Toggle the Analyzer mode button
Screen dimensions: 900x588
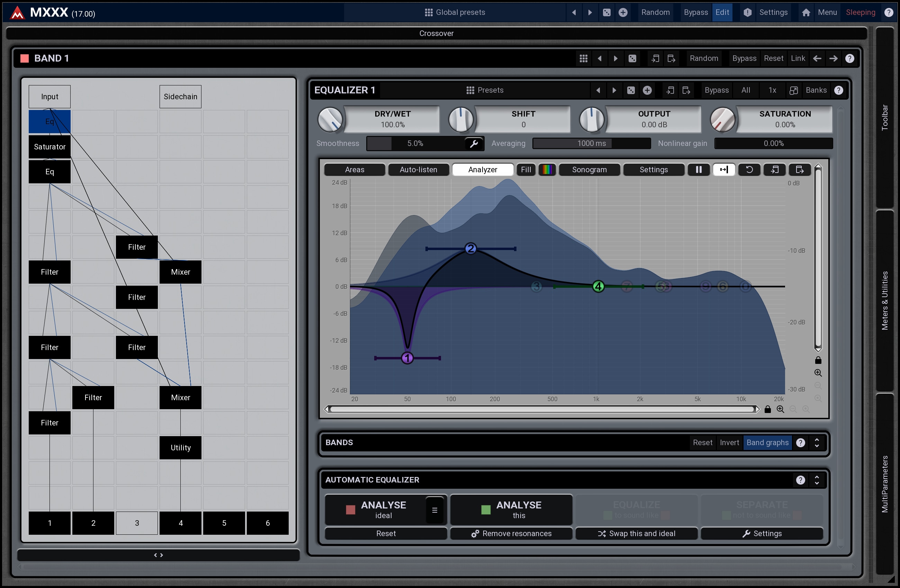(x=483, y=170)
